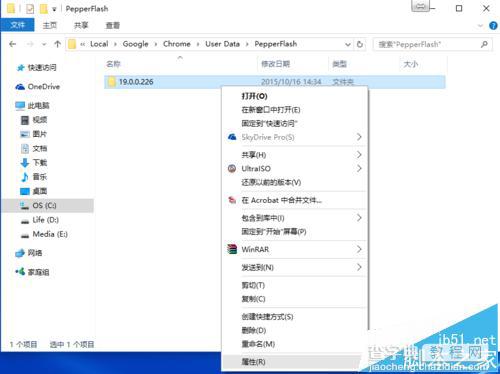Click the forward navigation arrow
This screenshot has width=500, height=374.
click(x=30, y=44)
